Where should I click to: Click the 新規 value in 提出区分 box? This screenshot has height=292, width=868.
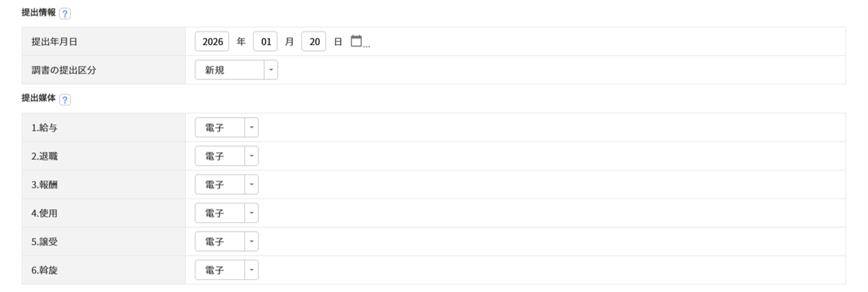pos(229,70)
